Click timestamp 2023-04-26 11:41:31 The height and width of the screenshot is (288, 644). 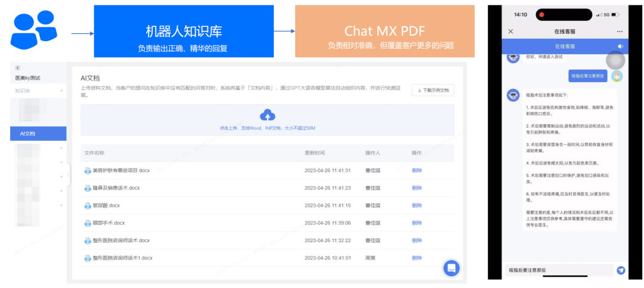point(328,171)
